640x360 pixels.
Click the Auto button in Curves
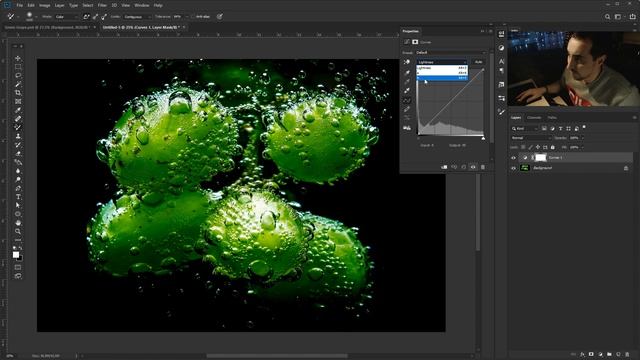pyautogui.click(x=478, y=62)
